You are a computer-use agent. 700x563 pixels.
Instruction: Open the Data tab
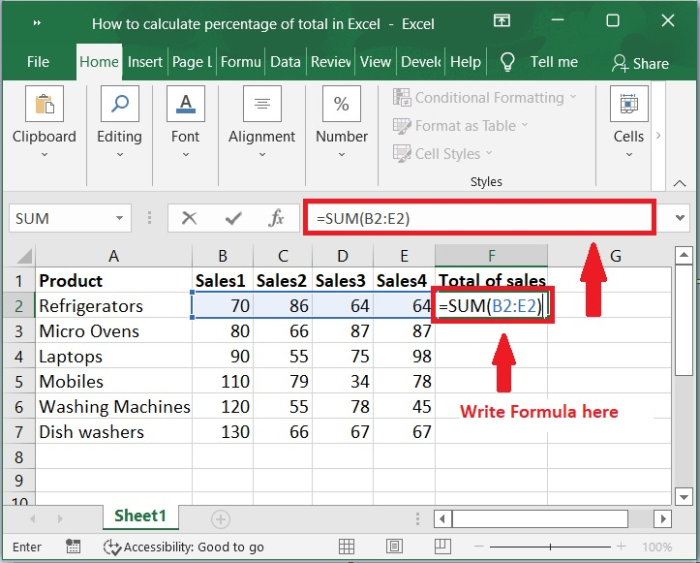tap(285, 62)
